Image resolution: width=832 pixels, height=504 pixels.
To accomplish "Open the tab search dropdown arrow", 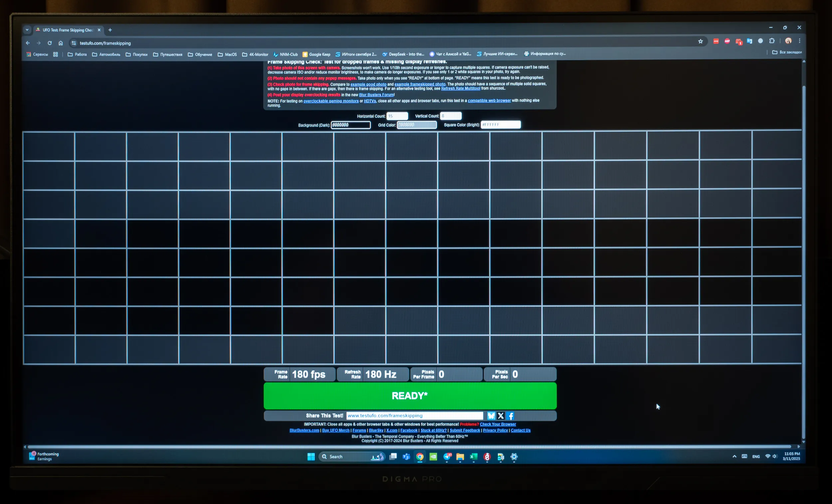I will click(x=27, y=30).
